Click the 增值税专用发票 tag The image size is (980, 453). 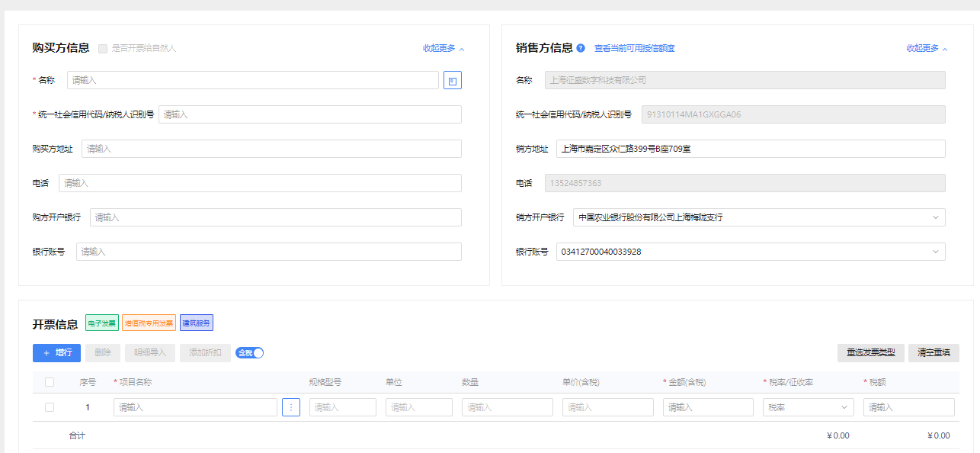[x=149, y=323]
